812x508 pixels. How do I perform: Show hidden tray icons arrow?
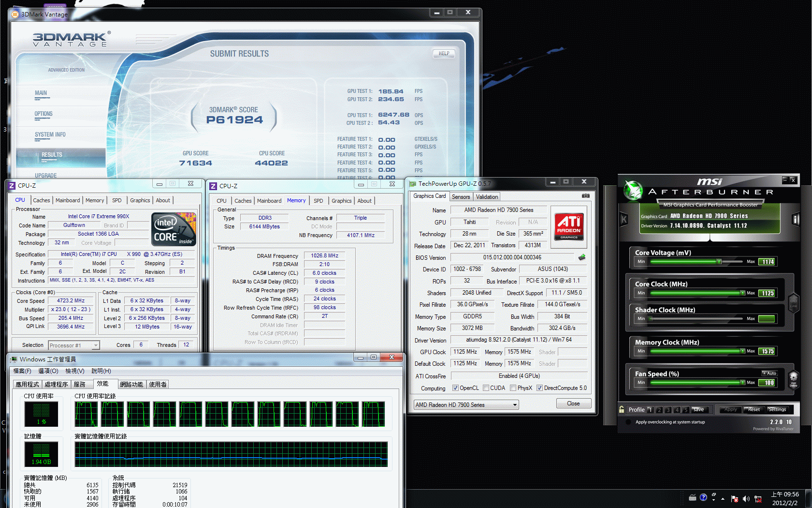[x=723, y=499]
